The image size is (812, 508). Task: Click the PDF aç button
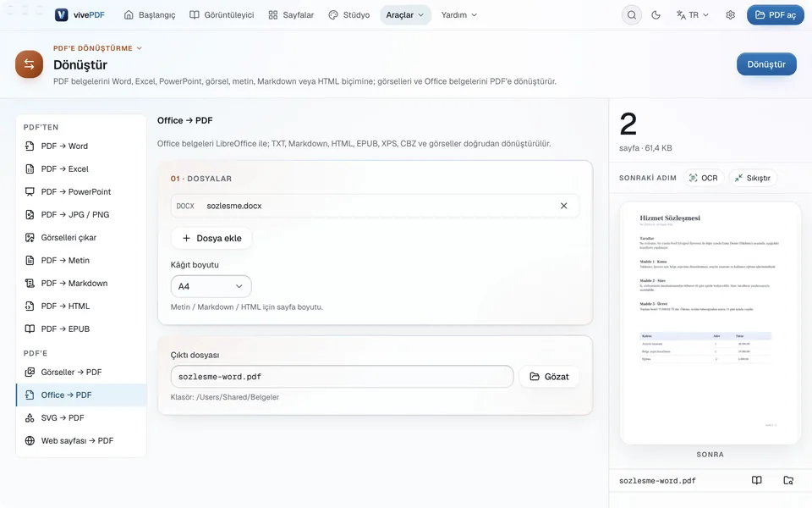click(x=776, y=15)
